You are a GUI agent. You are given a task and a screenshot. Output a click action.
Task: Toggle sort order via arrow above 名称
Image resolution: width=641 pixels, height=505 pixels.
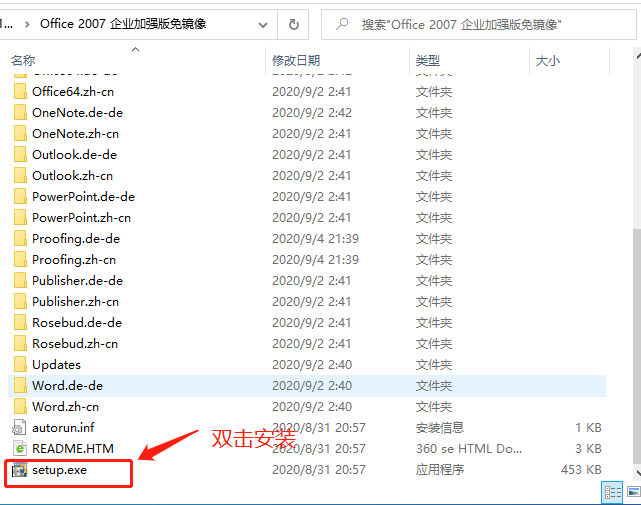click(x=135, y=49)
